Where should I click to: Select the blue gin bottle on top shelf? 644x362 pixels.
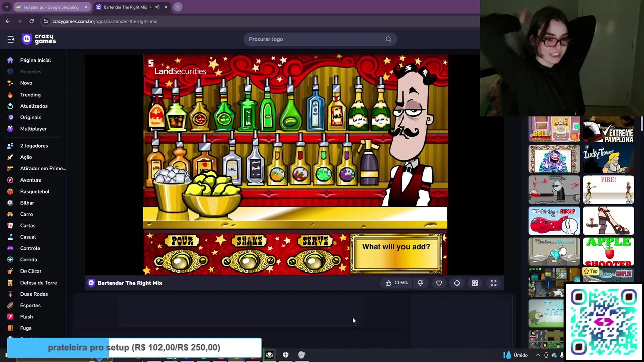(316, 105)
